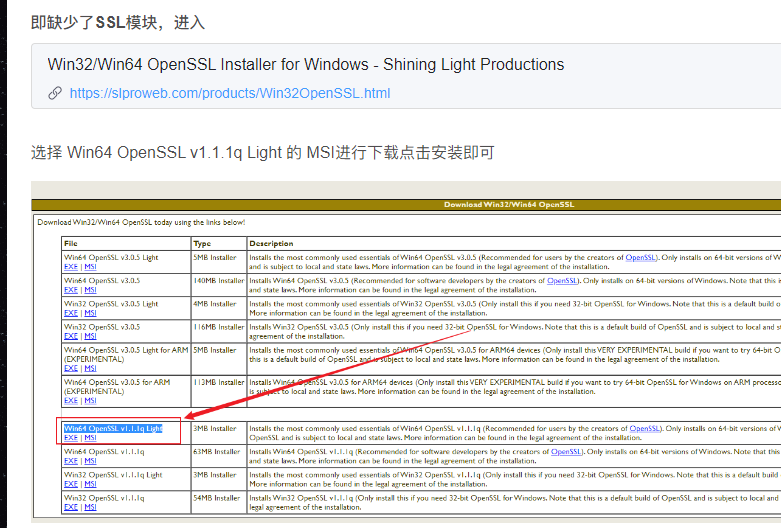The width and height of the screenshot is (781, 528).
Task: Open OpenSSL link in Win64 v1.1.1q 63MB description
Action: click(566, 452)
